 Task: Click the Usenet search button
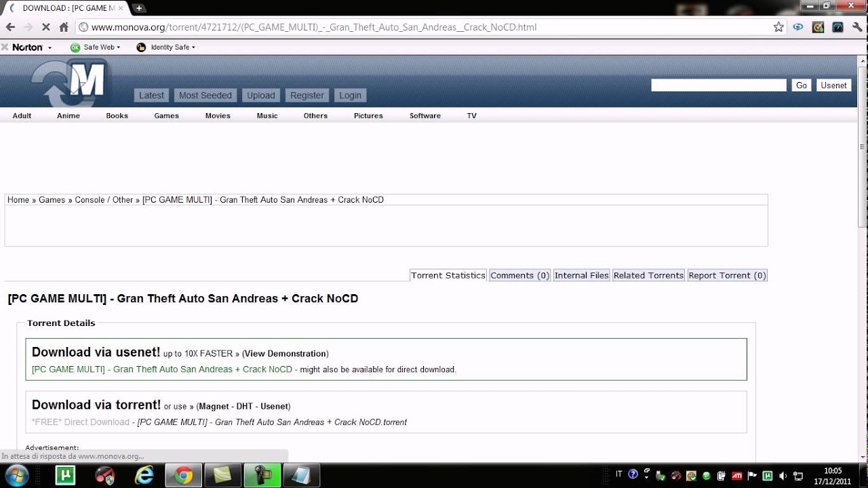tap(833, 85)
